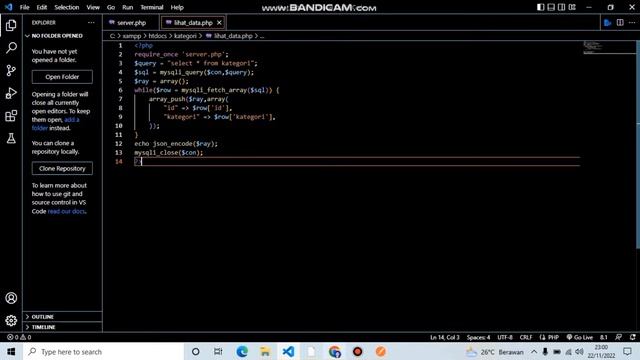
Task: Open editor more actions ellipsis
Action: (632, 23)
